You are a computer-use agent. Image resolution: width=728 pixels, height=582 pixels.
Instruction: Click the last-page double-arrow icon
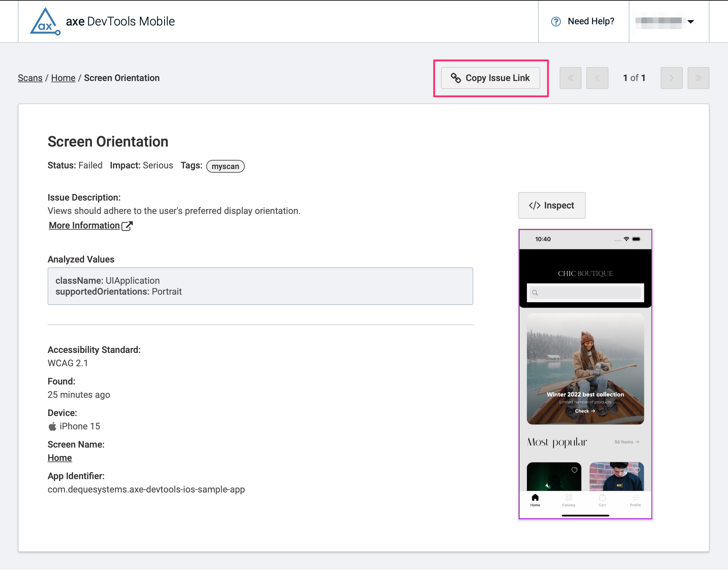click(698, 78)
